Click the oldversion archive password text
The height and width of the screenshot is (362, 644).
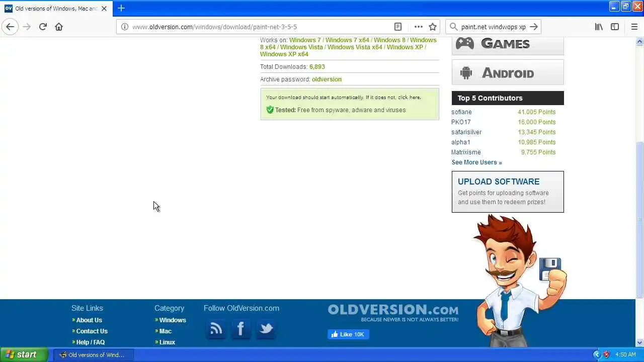[327, 79]
